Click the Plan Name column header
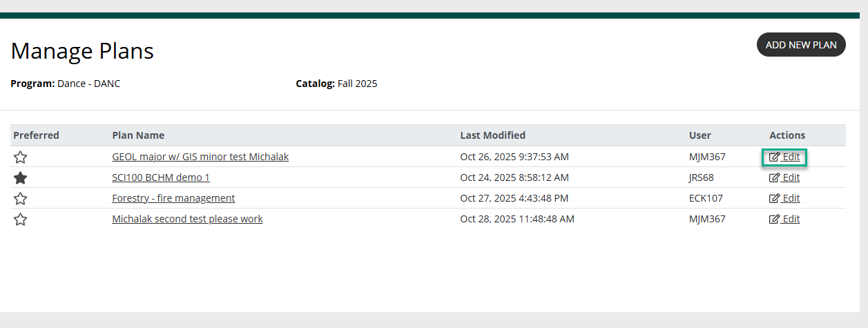 [x=138, y=135]
